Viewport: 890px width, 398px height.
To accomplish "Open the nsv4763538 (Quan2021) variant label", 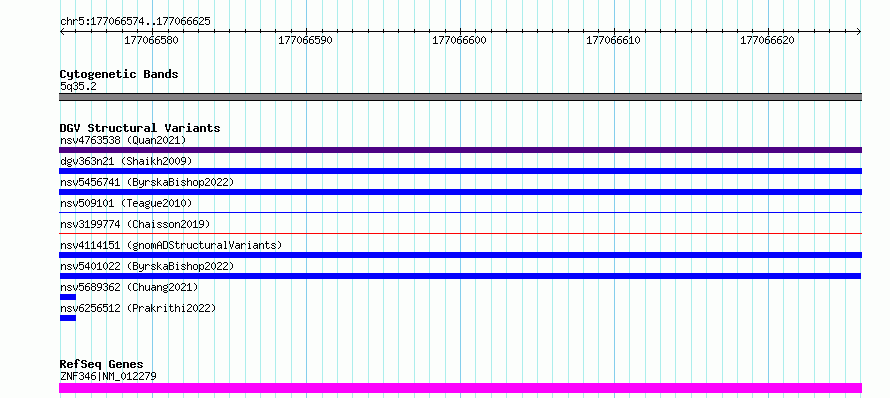I will tap(123, 140).
